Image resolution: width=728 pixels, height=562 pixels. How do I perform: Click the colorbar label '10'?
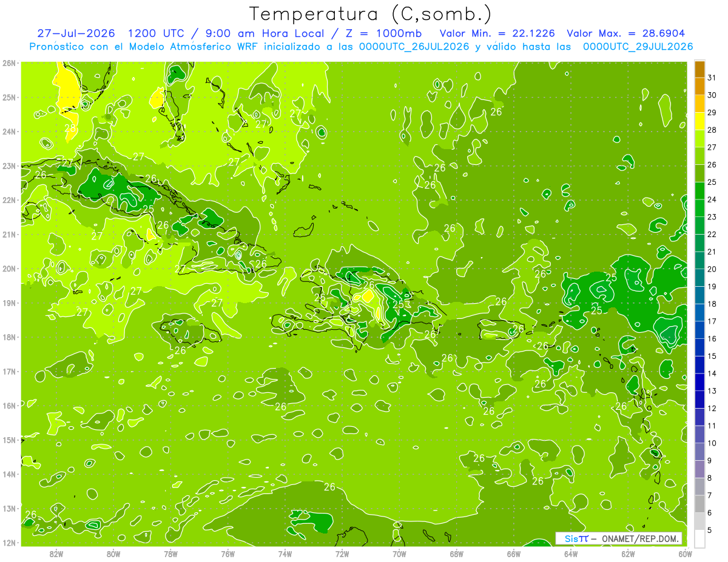[x=712, y=443]
